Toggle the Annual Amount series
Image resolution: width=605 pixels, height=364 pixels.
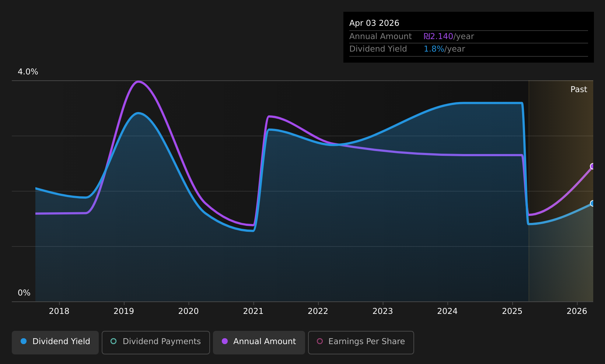click(x=259, y=342)
